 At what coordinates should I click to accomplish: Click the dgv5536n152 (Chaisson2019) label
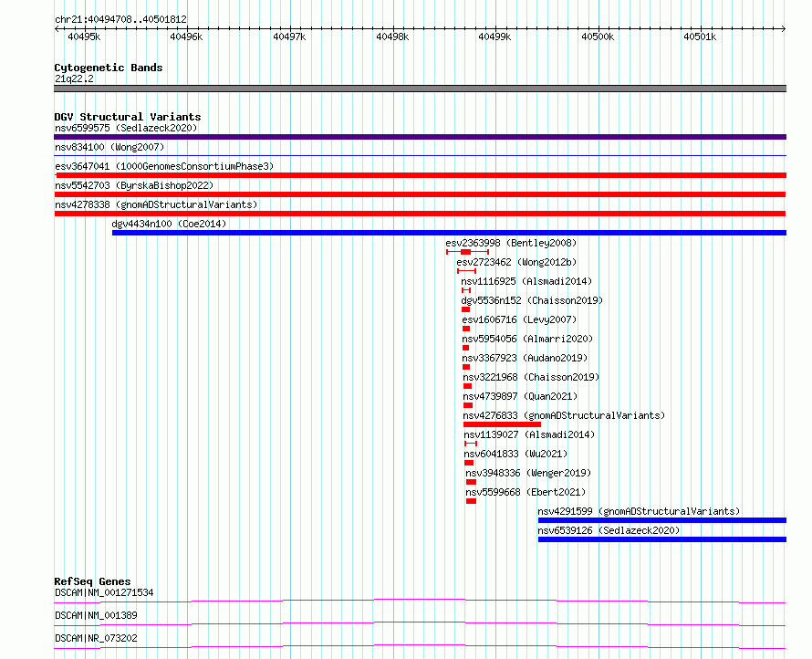click(x=532, y=300)
